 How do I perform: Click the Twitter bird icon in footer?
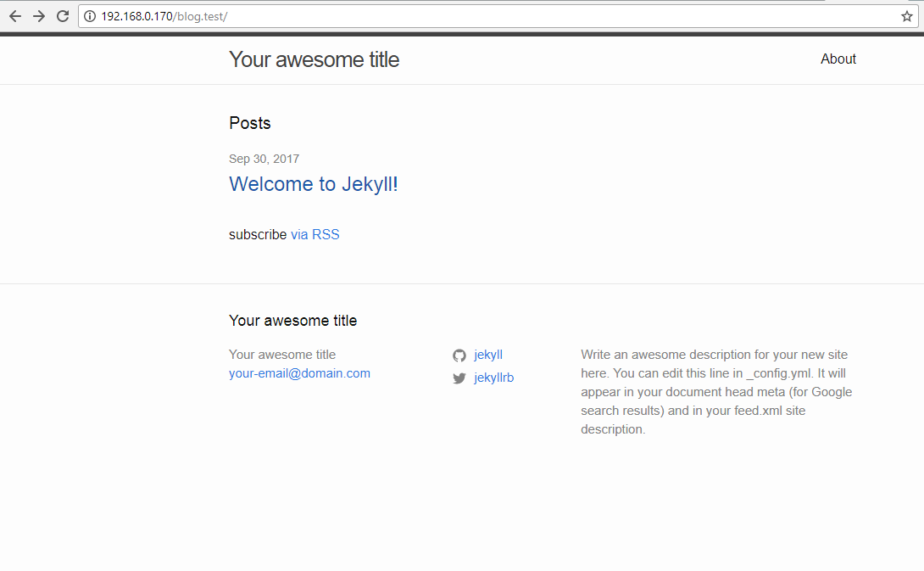[x=459, y=378]
